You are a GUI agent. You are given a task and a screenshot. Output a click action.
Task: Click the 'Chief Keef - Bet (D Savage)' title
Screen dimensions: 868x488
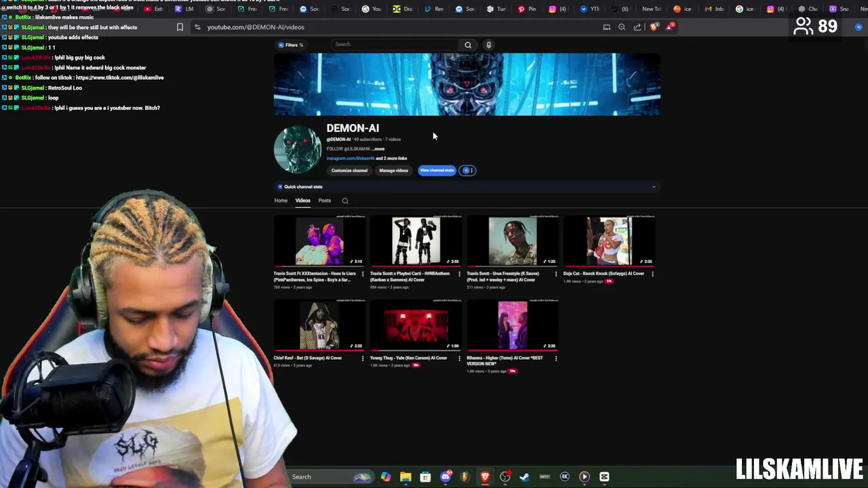(x=307, y=357)
